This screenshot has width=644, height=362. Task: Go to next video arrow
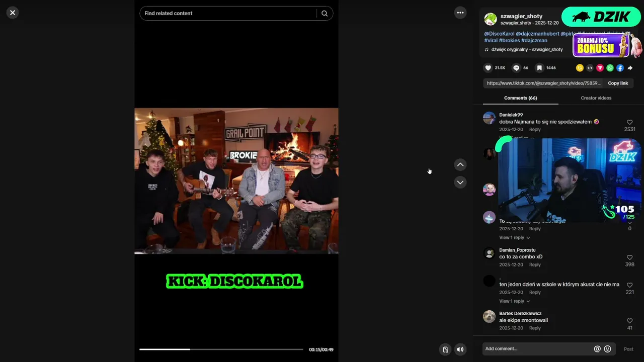[460, 182]
